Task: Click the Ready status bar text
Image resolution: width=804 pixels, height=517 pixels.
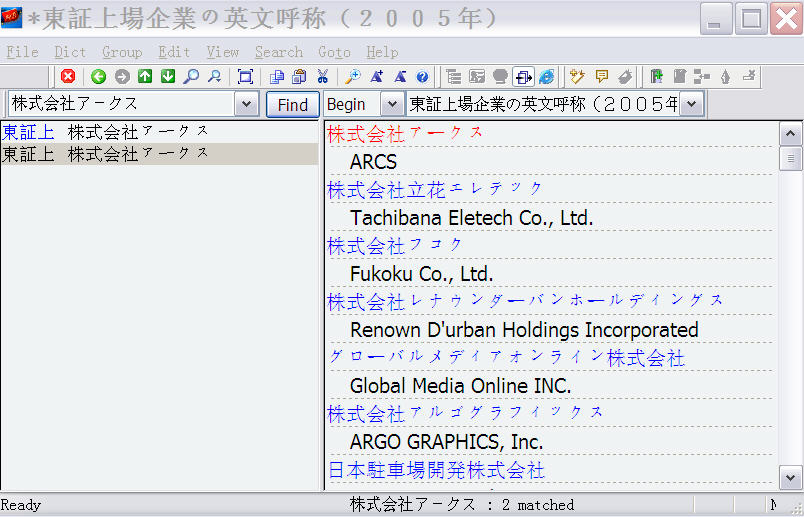Action: click(x=21, y=505)
